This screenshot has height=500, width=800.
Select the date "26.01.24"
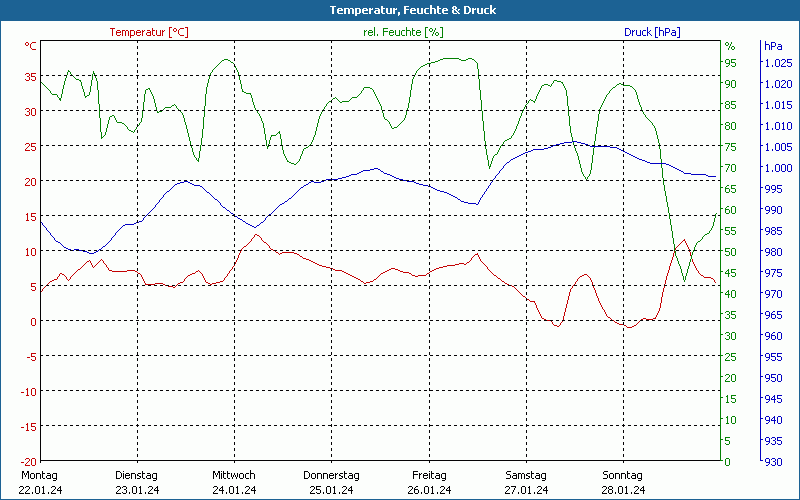429,490
